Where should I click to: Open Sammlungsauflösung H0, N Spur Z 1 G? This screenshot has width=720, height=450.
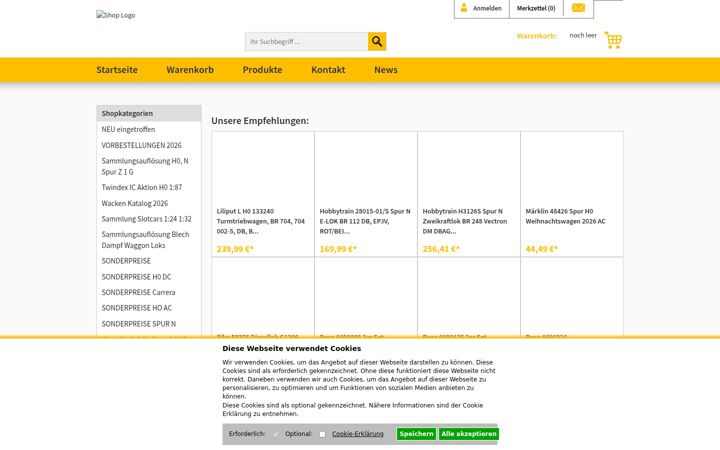point(145,166)
